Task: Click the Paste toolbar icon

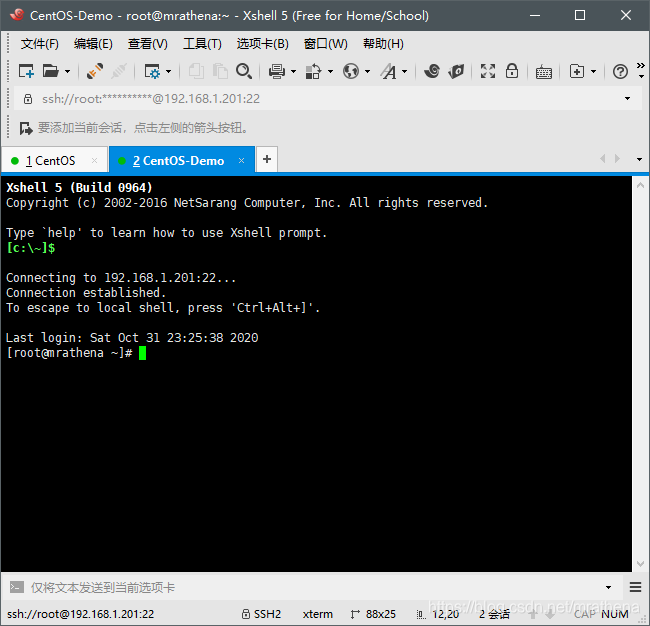Action: point(220,71)
